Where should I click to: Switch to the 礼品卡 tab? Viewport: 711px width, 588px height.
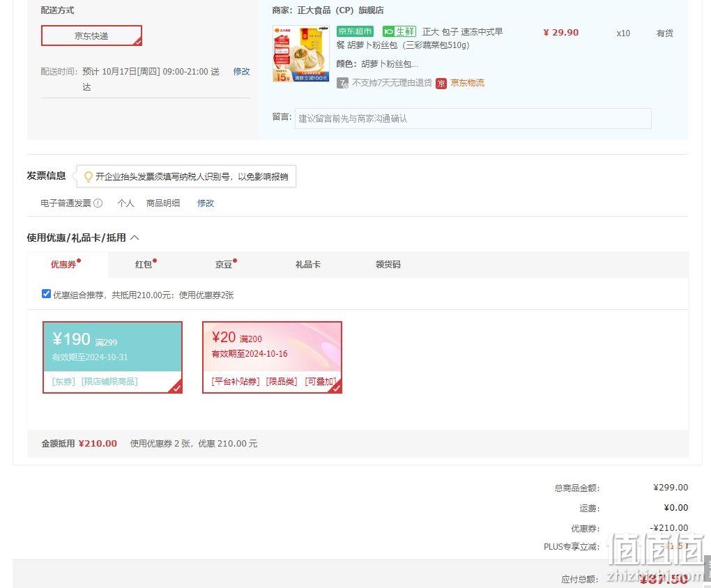[308, 264]
